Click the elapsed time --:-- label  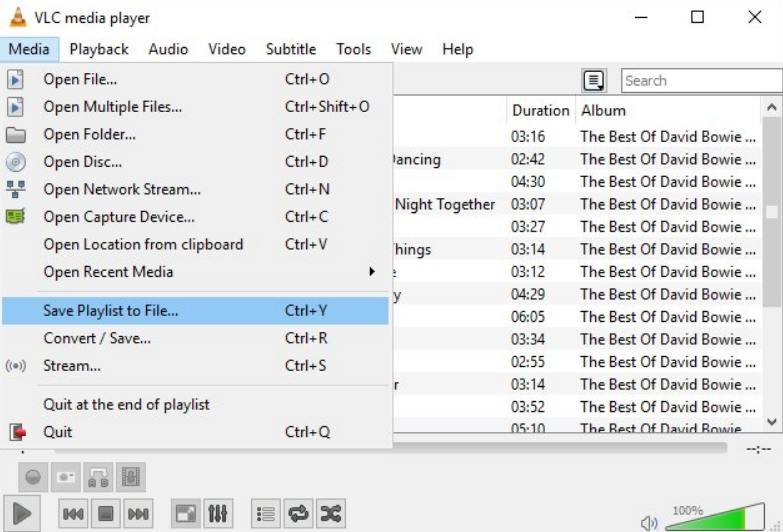(x=759, y=449)
